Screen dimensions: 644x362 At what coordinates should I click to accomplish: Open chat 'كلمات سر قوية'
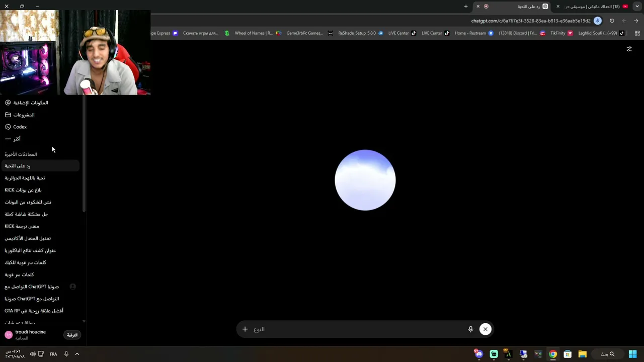coord(40,275)
